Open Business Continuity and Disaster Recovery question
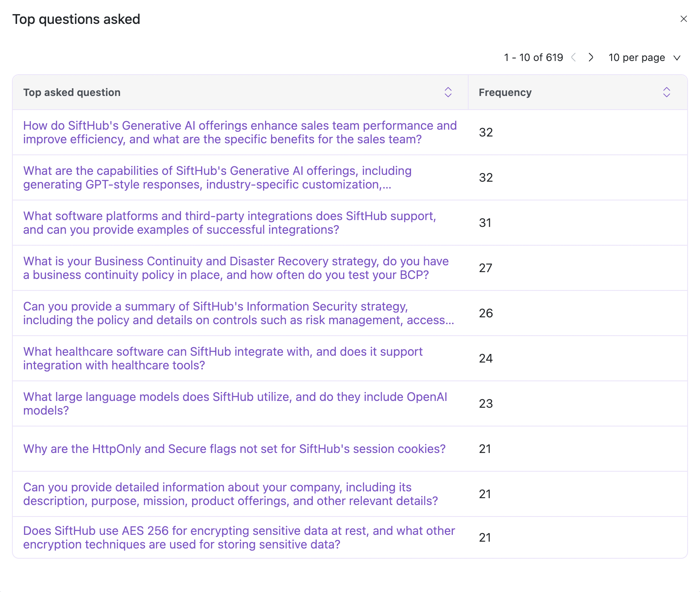The image size is (700, 592). [236, 268]
